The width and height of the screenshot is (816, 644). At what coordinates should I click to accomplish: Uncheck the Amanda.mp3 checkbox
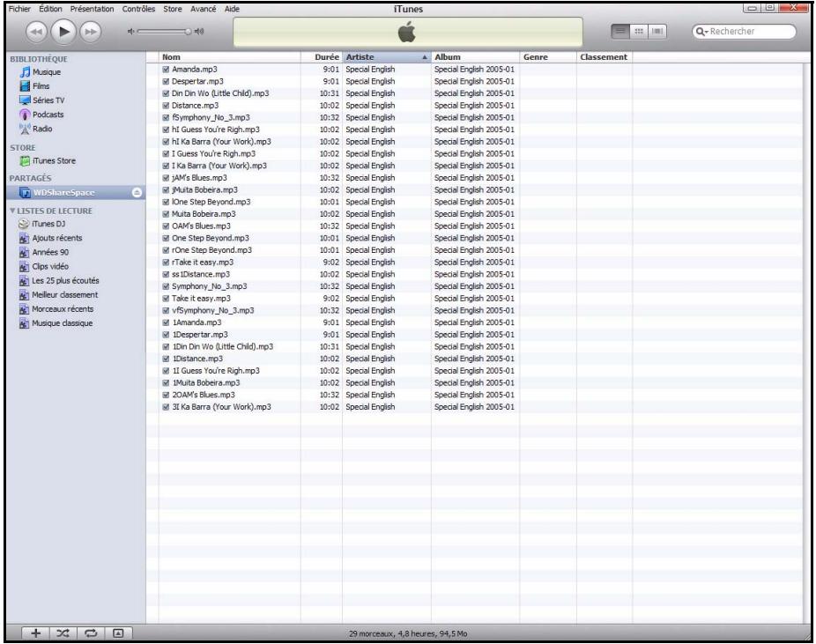pyautogui.click(x=166, y=70)
